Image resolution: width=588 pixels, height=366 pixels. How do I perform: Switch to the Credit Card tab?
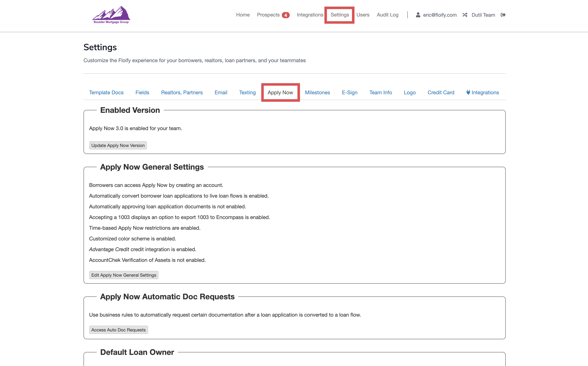(x=441, y=92)
